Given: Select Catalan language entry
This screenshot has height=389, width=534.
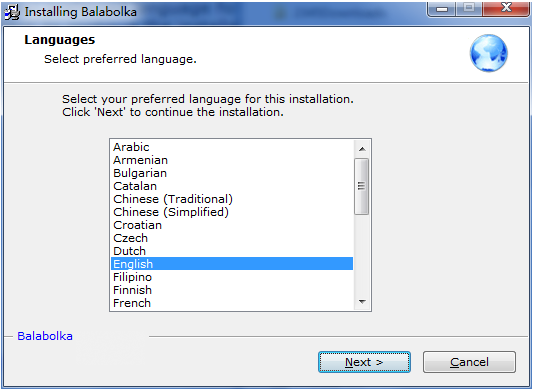Looking at the screenshot, I should pos(232,186).
